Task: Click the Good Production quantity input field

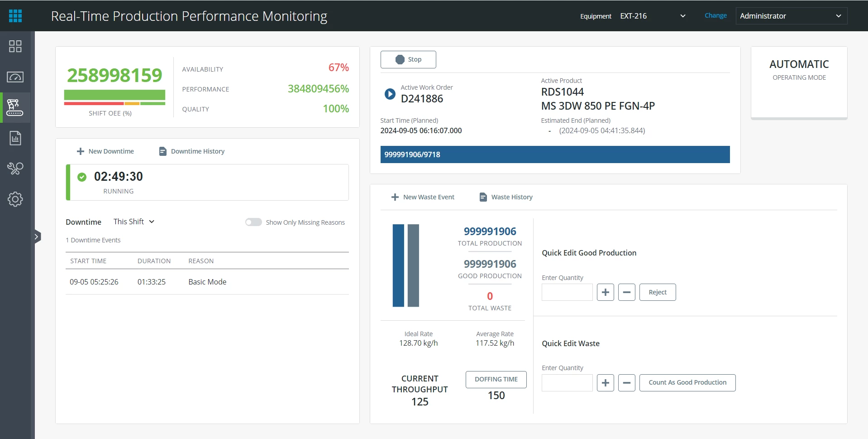Action: [567, 292]
